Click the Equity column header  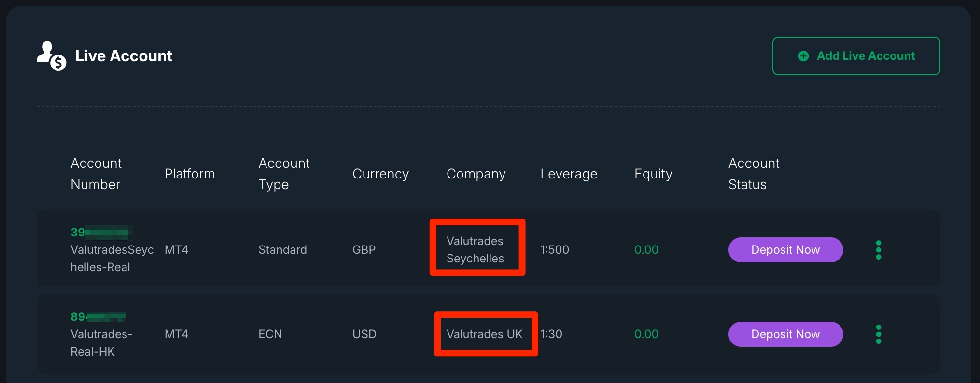(653, 174)
